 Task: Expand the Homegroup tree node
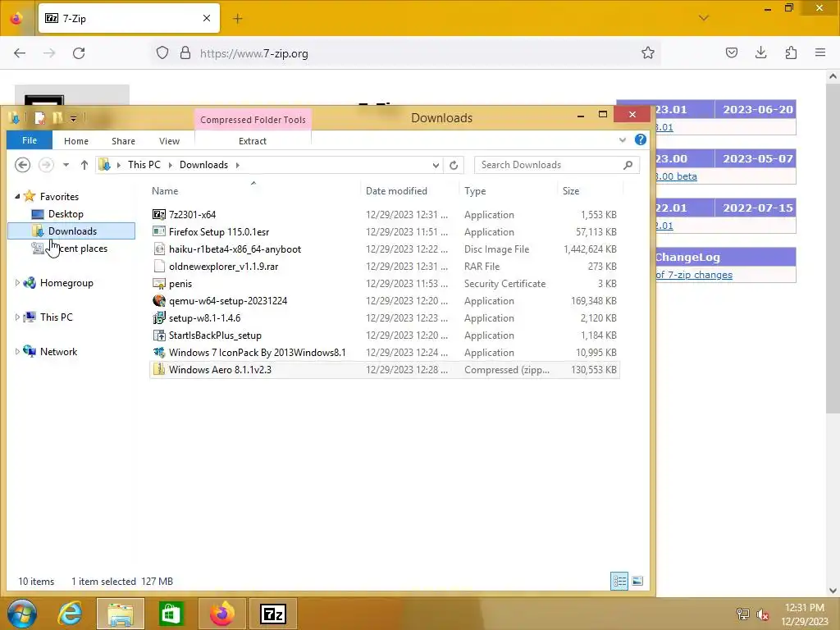pos(17,283)
